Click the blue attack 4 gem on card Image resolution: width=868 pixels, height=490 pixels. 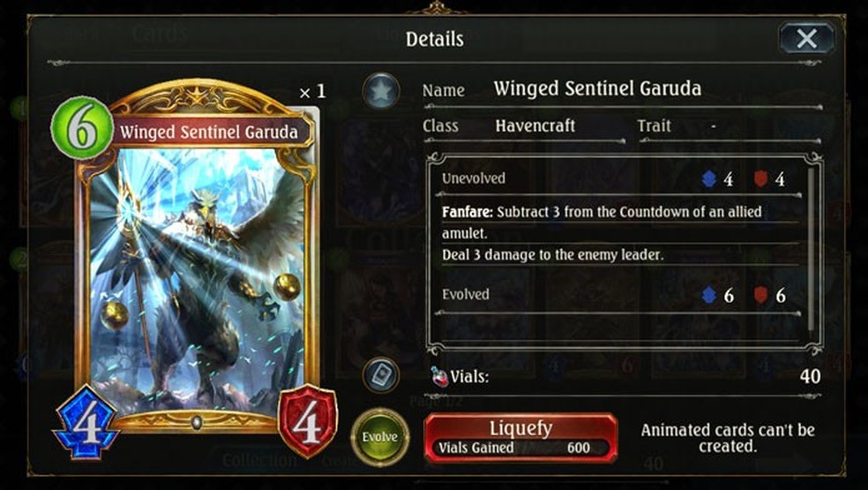(x=86, y=423)
